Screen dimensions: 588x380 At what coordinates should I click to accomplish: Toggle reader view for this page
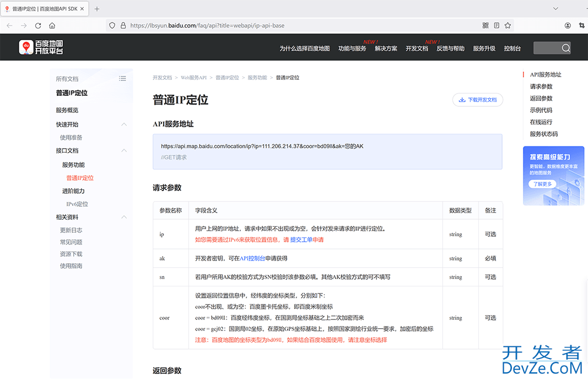pos(497,25)
